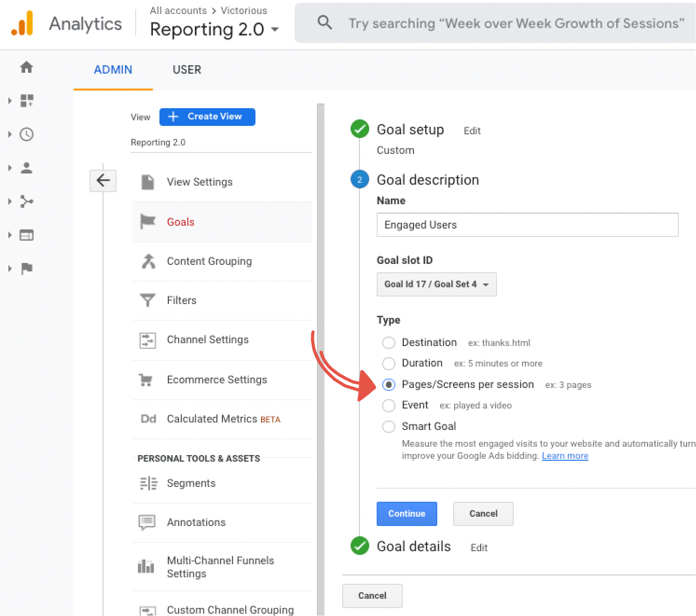The image size is (696, 616).
Task: Select the Destination goal type
Action: click(389, 343)
